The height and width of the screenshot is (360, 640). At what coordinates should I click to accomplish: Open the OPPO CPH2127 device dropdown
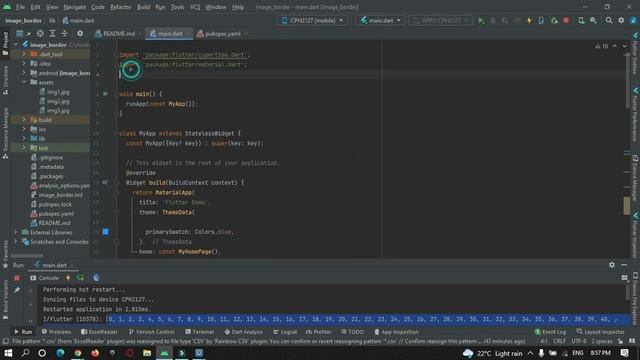coord(440,20)
